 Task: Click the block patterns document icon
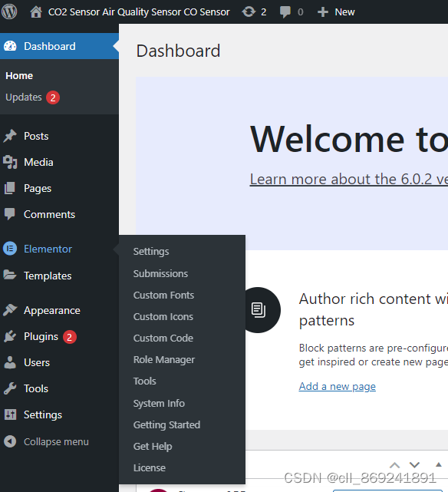click(x=259, y=310)
